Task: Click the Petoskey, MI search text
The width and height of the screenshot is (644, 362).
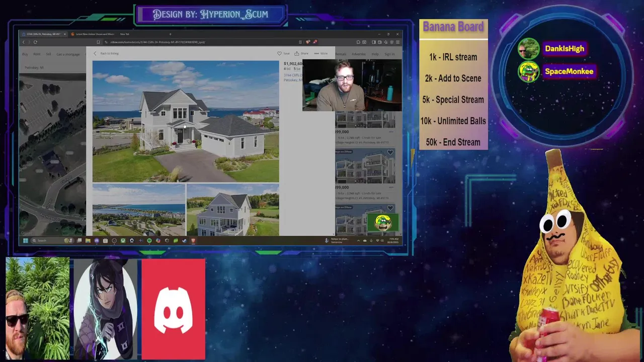Action: point(35,67)
